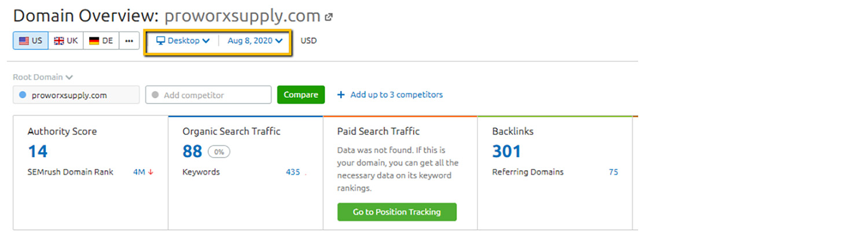Open the external link icon beside proworxsupply.com
The image size is (868, 234).
329,17
